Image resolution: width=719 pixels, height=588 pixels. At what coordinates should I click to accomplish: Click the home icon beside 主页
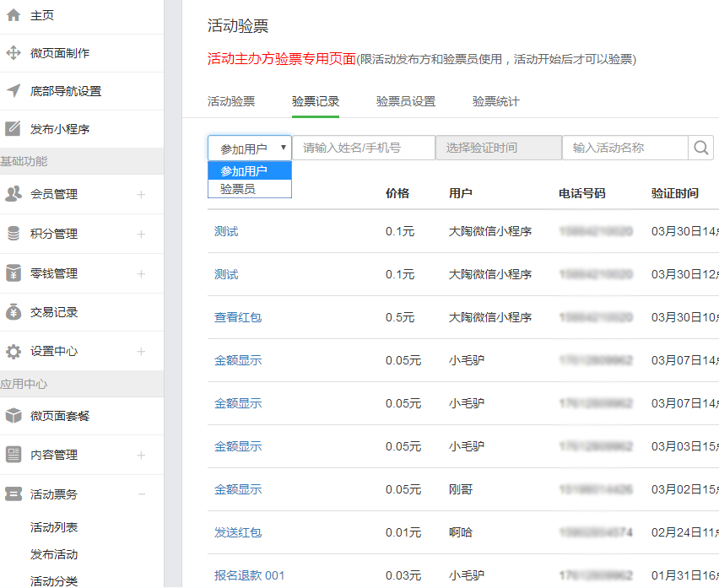(14, 16)
